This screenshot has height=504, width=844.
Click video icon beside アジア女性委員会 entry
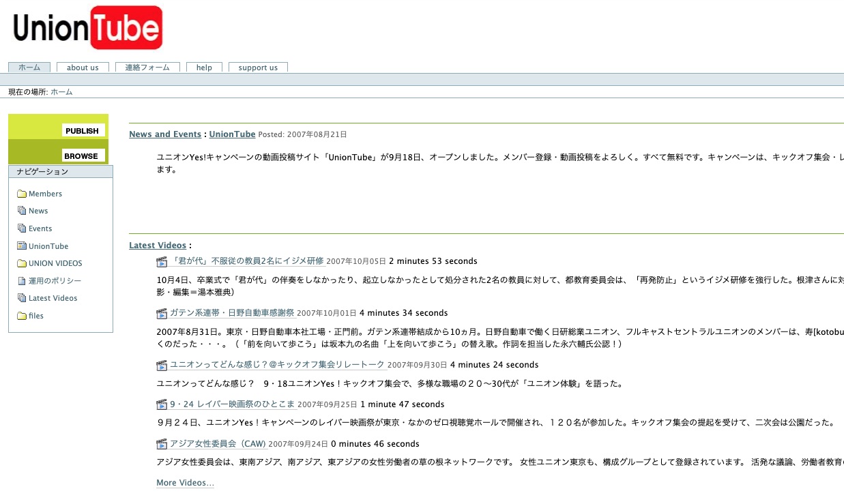(162, 445)
